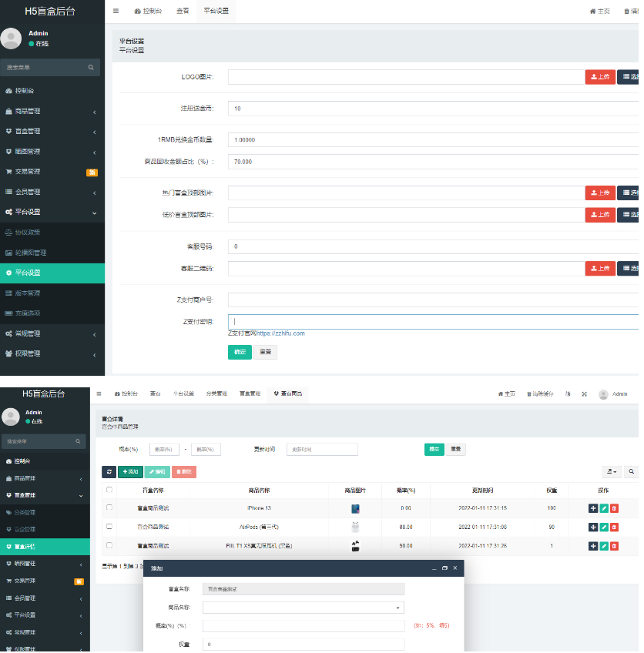Screen dimensions: 644x653
Task: Toggle sidebar hamburger on 平台设置 page
Action: pos(116,11)
